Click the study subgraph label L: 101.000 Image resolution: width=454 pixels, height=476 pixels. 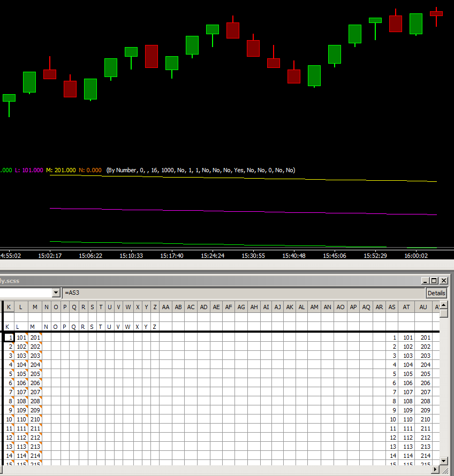click(29, 170)
